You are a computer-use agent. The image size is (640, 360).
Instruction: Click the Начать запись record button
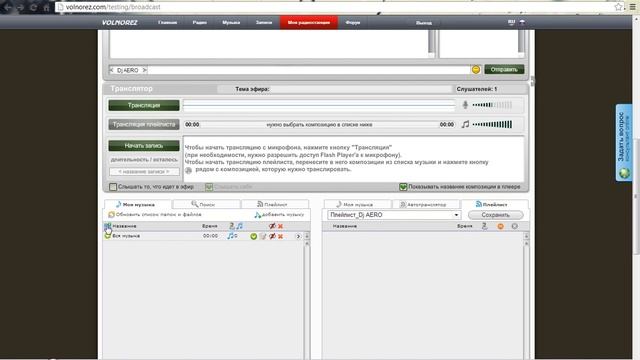point(144,145)
